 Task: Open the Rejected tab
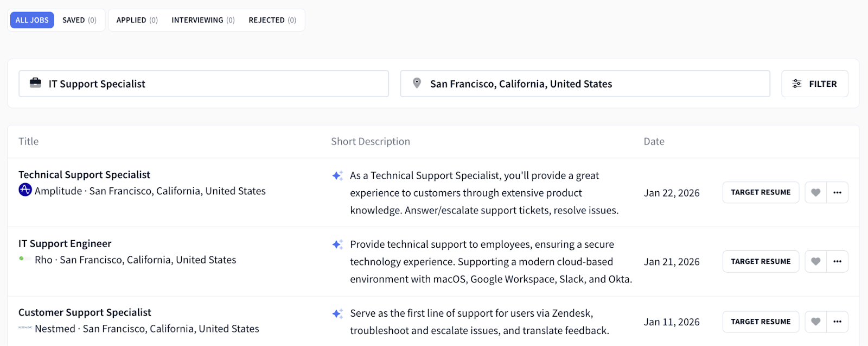(x=272, y=20)
